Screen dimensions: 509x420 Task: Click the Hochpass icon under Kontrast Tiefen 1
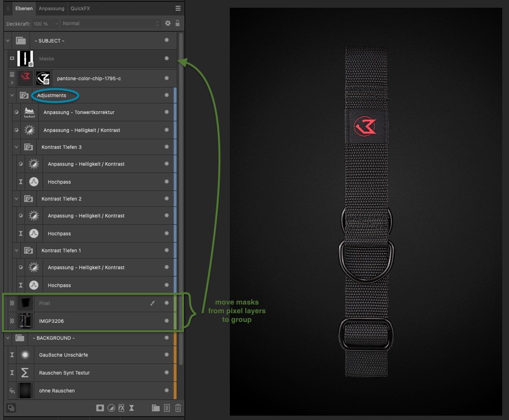tap(34, 285)
